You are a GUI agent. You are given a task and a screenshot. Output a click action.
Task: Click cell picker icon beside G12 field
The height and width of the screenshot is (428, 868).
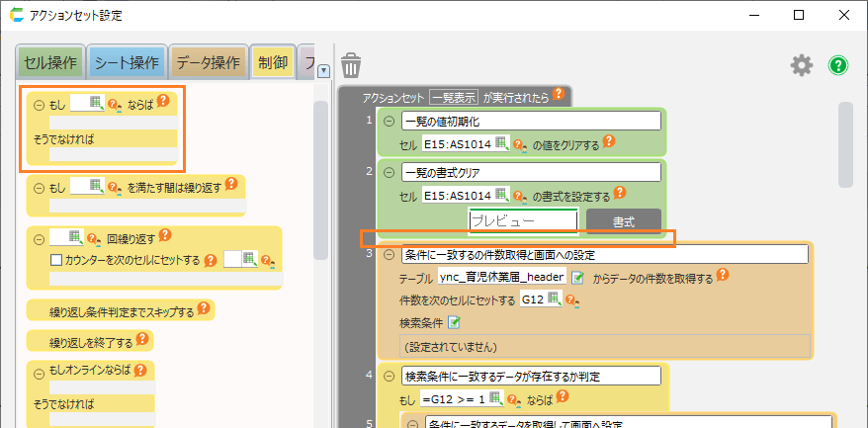tap(555, 300)
